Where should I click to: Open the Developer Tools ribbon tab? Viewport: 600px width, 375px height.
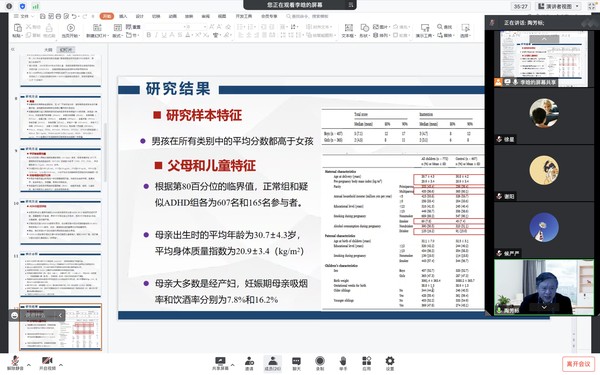click(x=244, y=16)
